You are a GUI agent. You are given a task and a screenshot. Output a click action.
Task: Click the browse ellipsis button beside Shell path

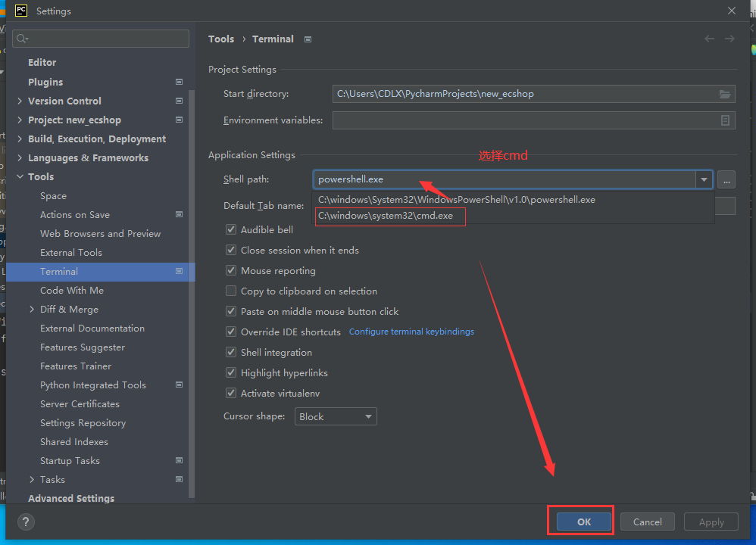click(726, 180)
